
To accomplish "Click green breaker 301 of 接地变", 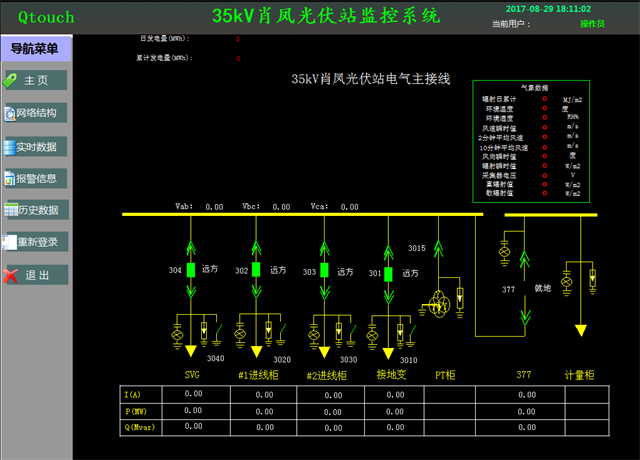I will pyautogui.click(x=388, y=272).
